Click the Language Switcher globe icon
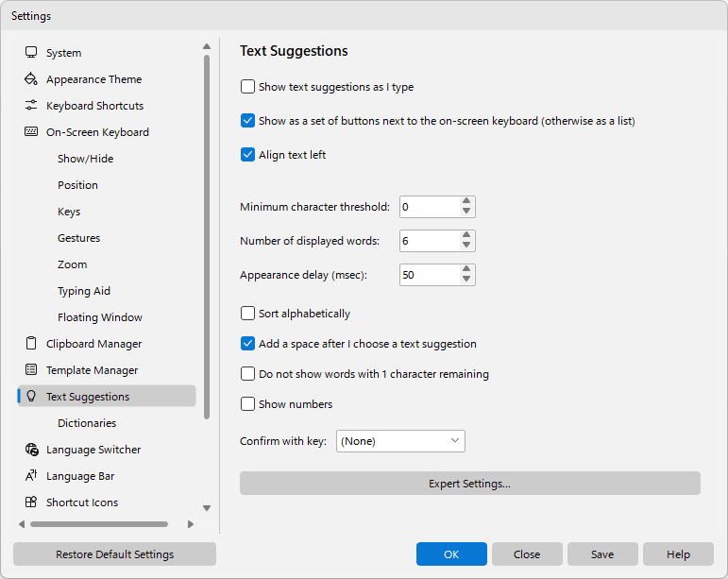The height and width of the screenshot is (579, 728). [31, 450]
